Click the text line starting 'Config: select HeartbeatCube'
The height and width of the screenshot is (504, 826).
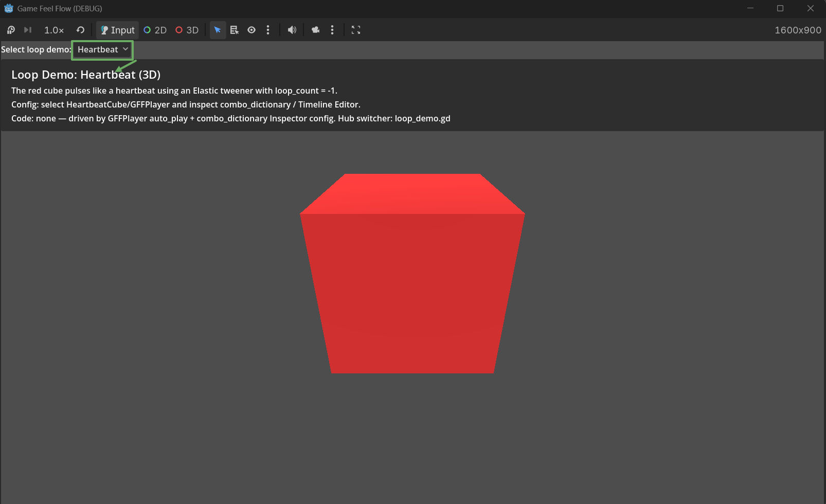(186, 104)
